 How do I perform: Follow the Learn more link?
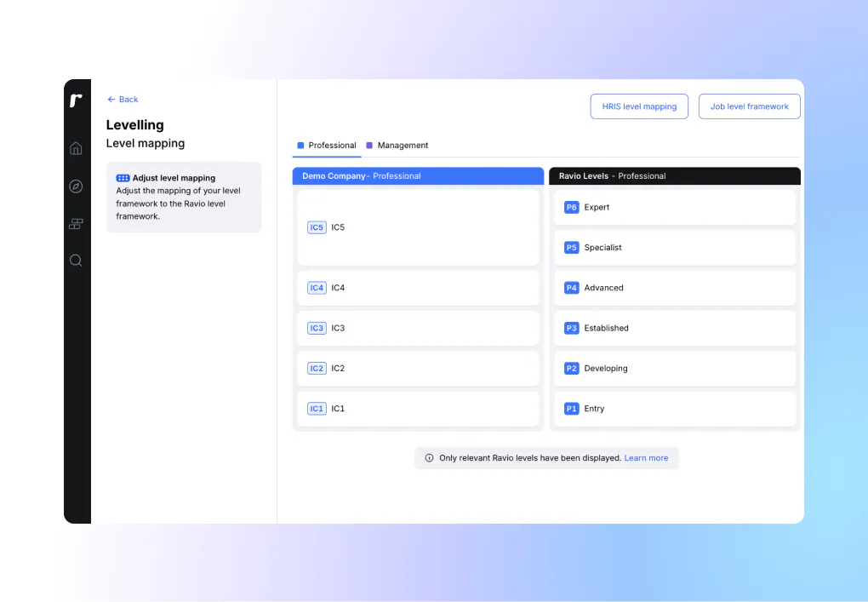(x=646, y=458)
